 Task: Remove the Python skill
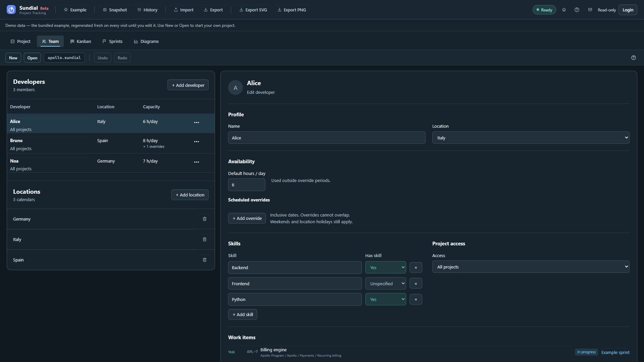[x=416, y=299]
